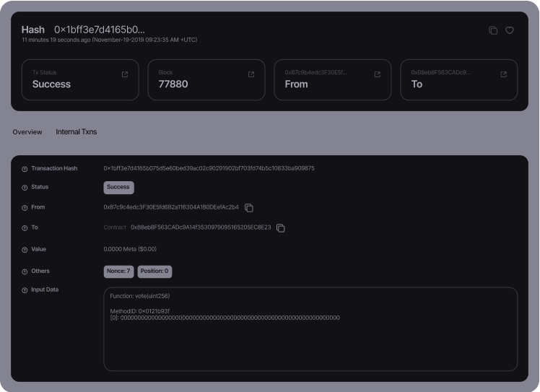
Task: Click the Nonce: 7 badge
Action: point(118,271)
